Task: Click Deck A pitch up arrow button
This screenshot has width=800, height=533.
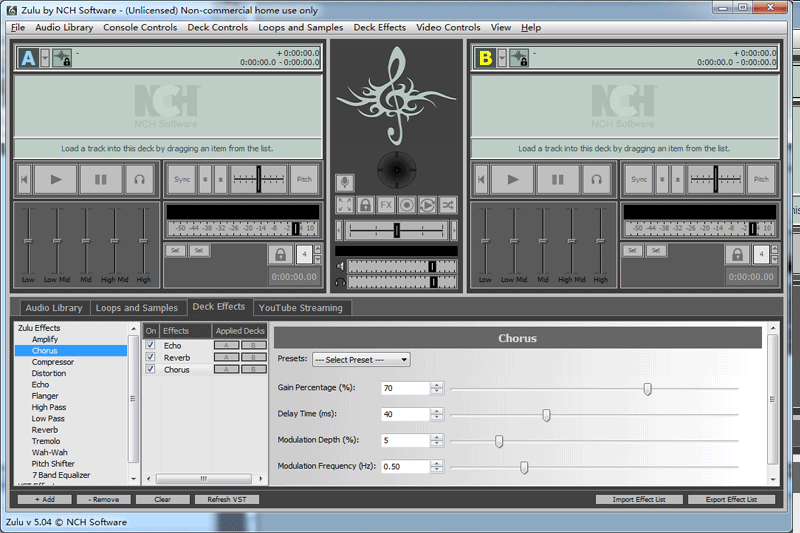Action: point(220,179)
